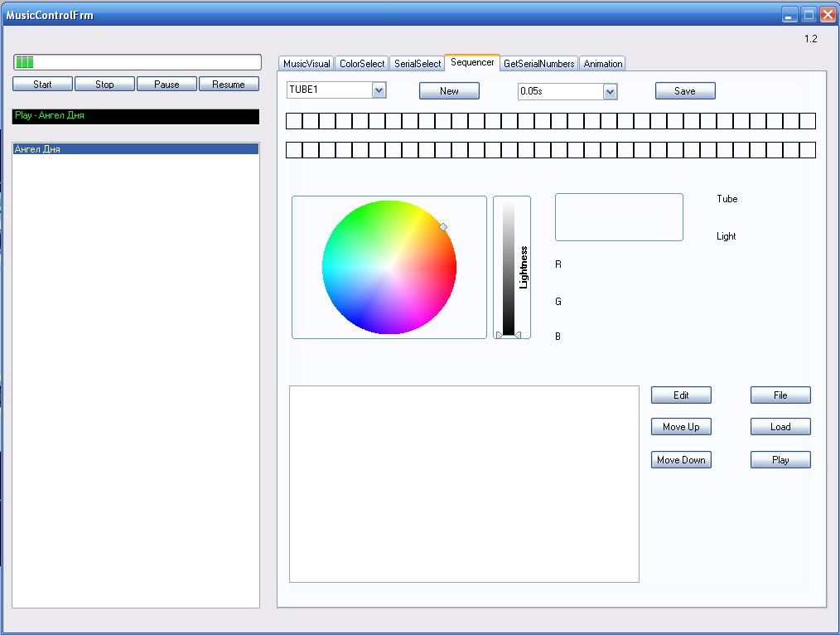Click the Lightness slider bar
The height and width of the screenshot is (635, 840).
(x=509, y=268)
